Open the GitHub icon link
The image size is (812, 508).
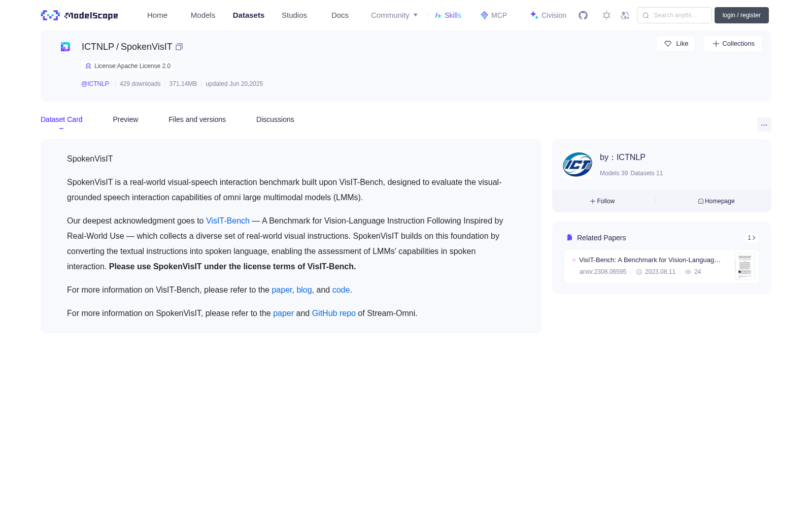click(583, 15)
